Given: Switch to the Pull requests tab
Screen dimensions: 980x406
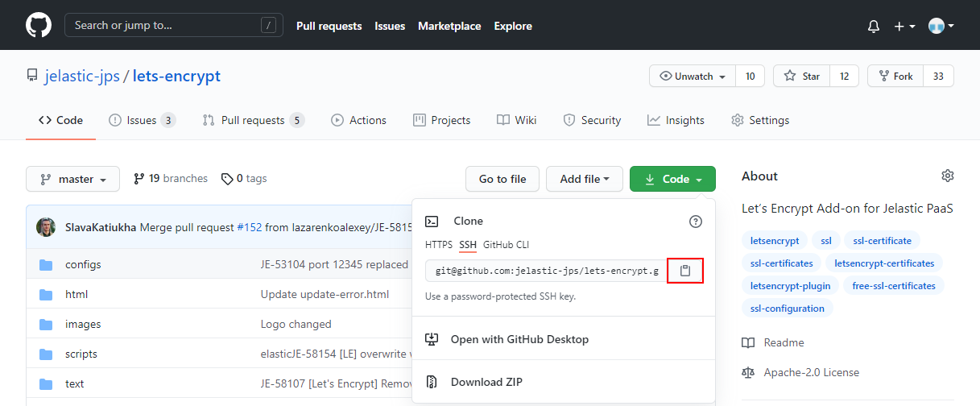Looking at the screenshot, I should tap(253, 120).
